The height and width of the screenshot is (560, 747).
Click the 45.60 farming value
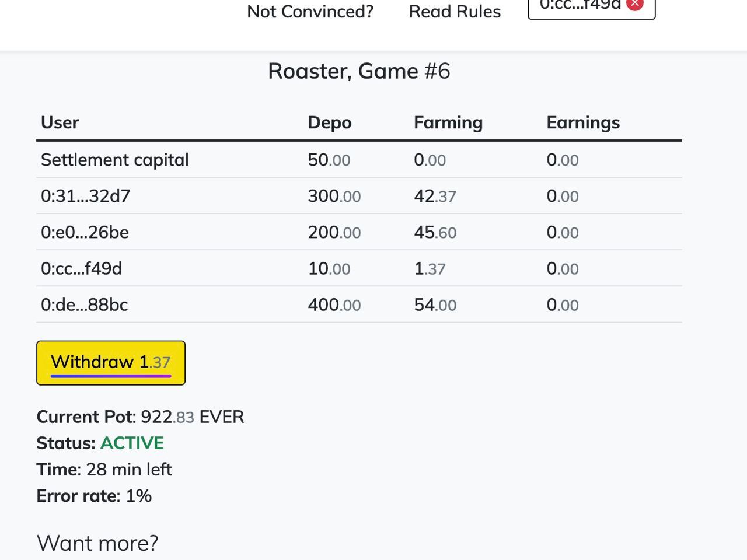click(x=435, y=232)
